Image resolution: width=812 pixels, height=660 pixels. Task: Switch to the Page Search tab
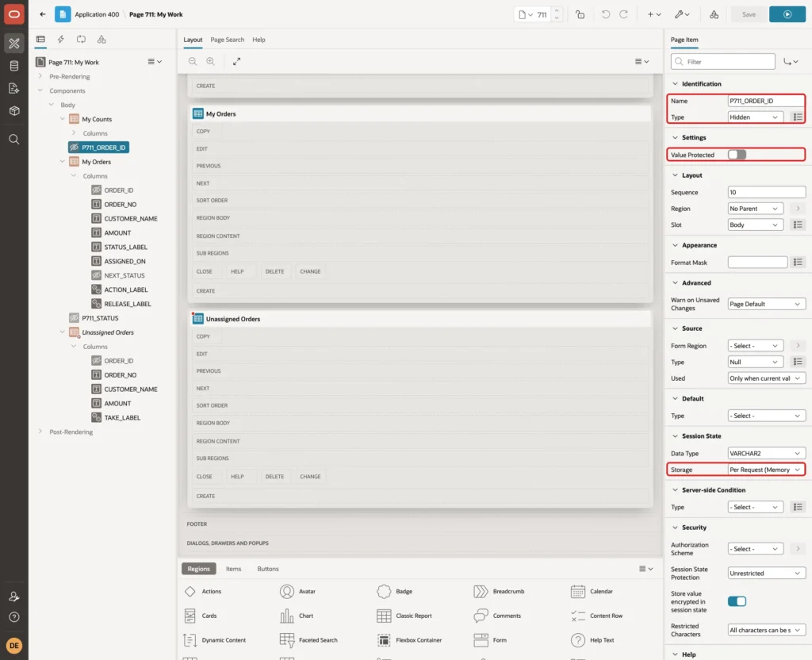click(x=227, y=40)
